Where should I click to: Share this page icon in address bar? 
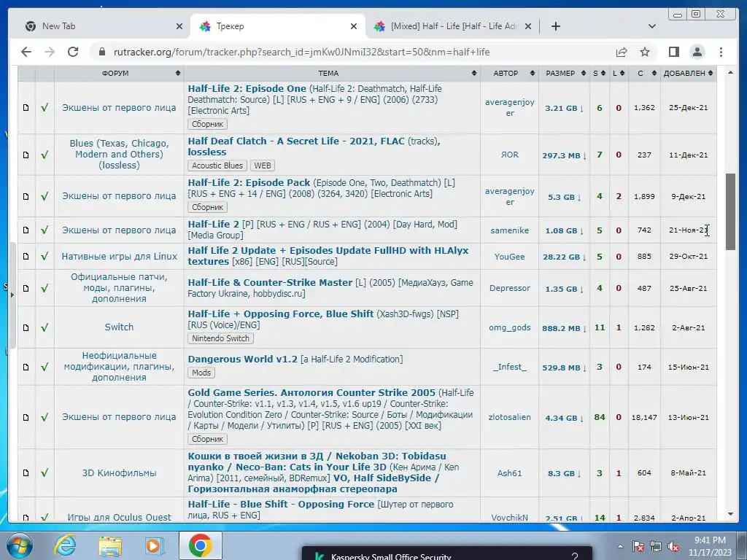(x=622, y=52)
